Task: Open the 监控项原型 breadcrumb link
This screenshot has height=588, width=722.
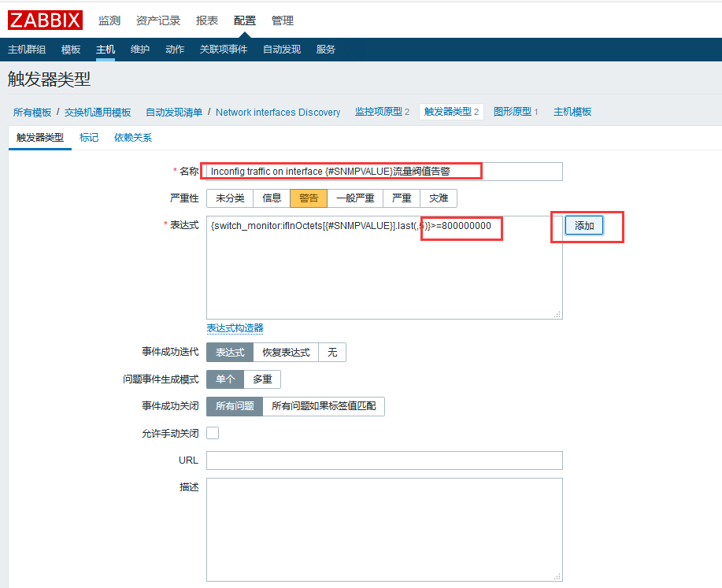Action: point(380,112)
